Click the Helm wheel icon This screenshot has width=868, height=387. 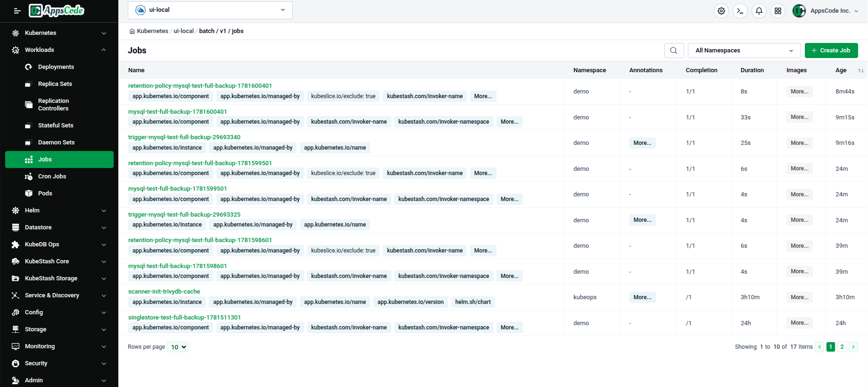tap(16, 210)
